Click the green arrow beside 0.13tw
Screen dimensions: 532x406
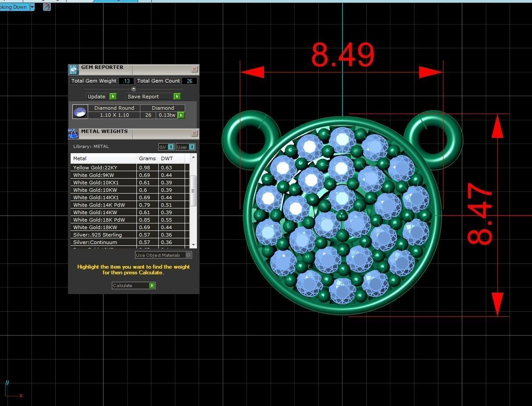click(181, 115)
